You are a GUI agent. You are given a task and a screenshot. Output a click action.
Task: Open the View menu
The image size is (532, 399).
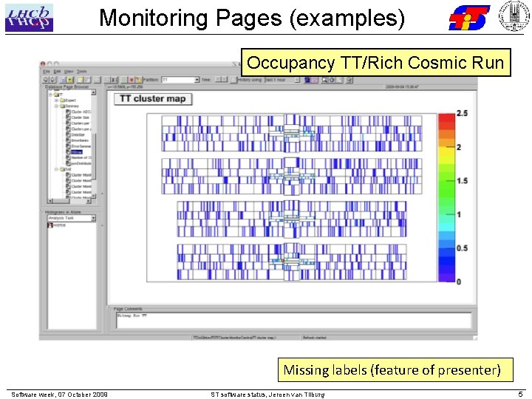pyautogui.click(x=69, y=72)
